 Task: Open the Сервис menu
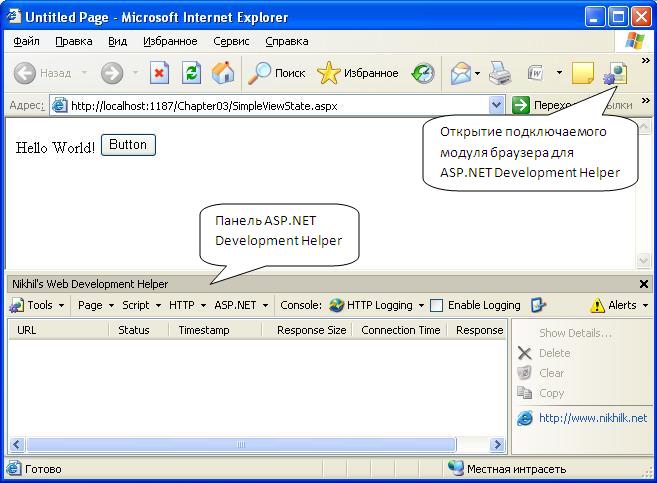[x=231, y=41]
